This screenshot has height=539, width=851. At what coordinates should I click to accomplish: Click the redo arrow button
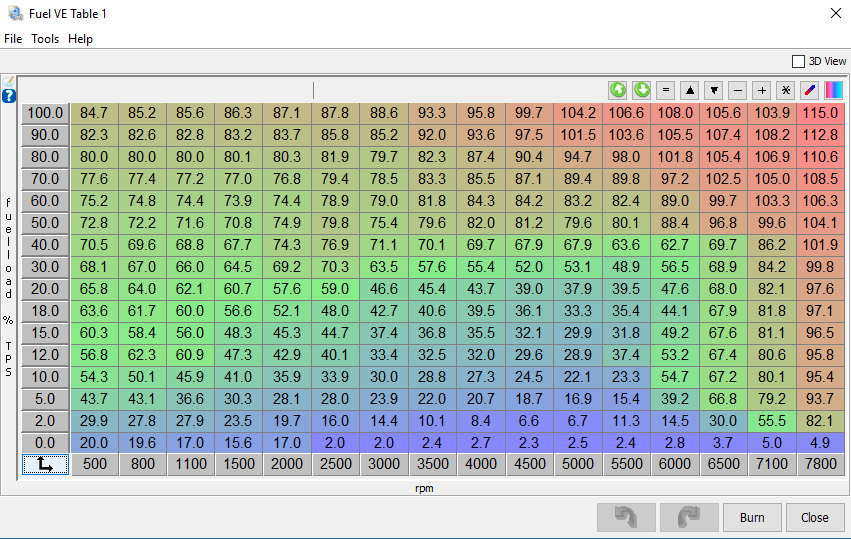689,517
